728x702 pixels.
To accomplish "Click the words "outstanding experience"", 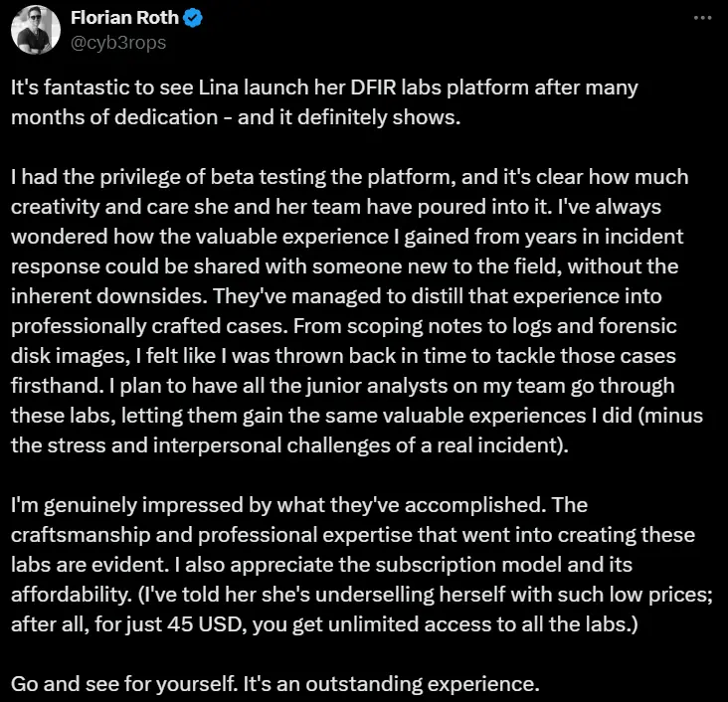I will coord(422,684).
